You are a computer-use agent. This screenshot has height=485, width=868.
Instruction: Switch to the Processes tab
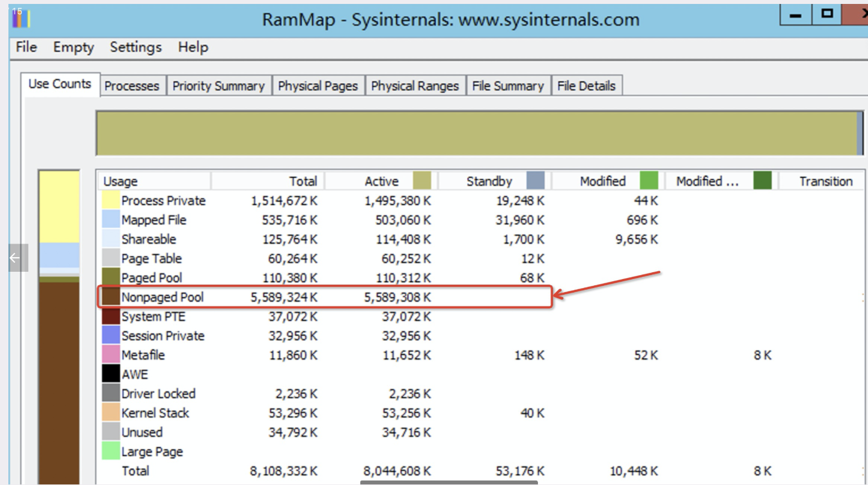[x=132, y=86]
